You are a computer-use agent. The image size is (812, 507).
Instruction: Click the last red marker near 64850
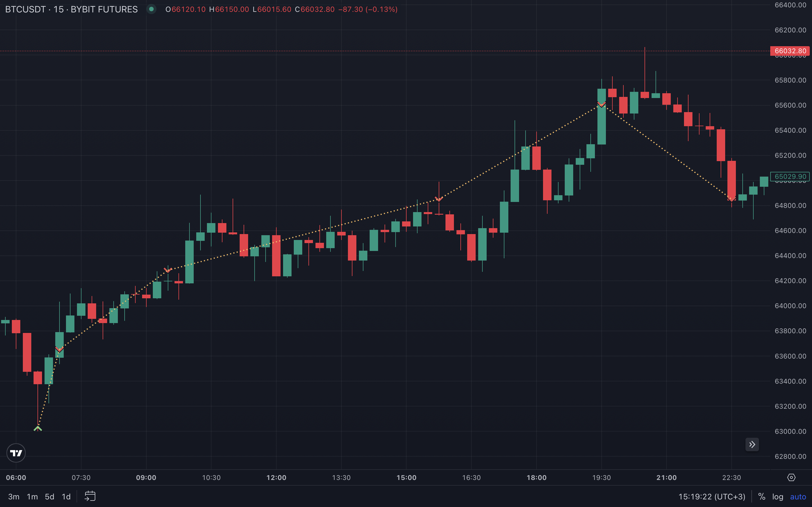[x=731, y=199]
